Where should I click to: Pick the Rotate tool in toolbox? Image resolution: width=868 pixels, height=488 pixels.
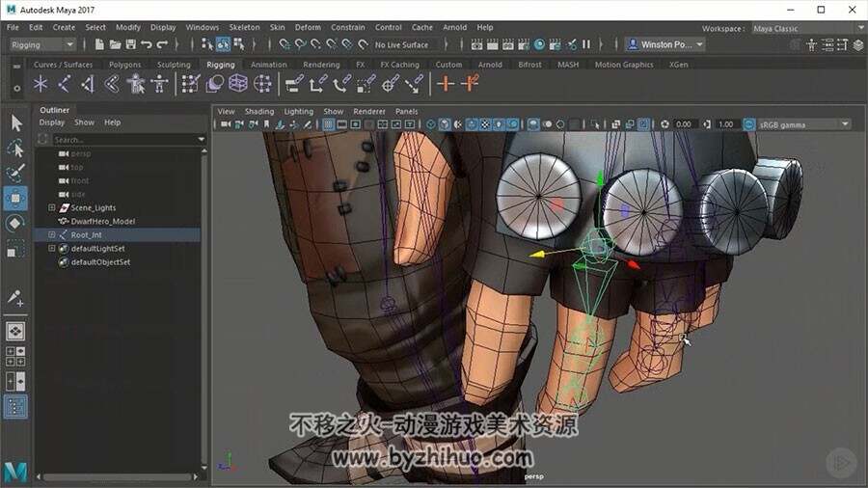16,223
